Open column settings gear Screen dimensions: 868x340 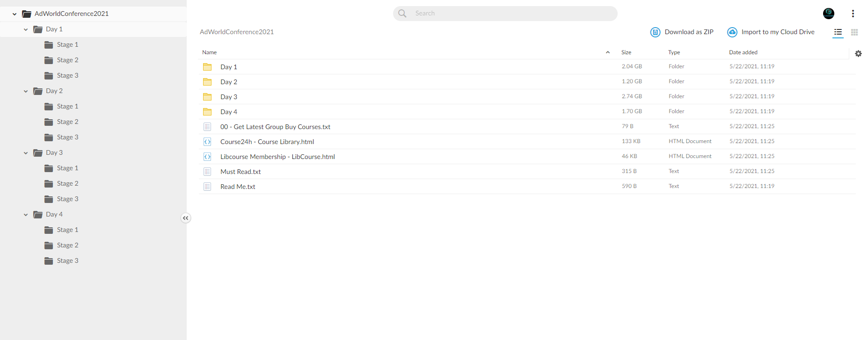[858, 53]
